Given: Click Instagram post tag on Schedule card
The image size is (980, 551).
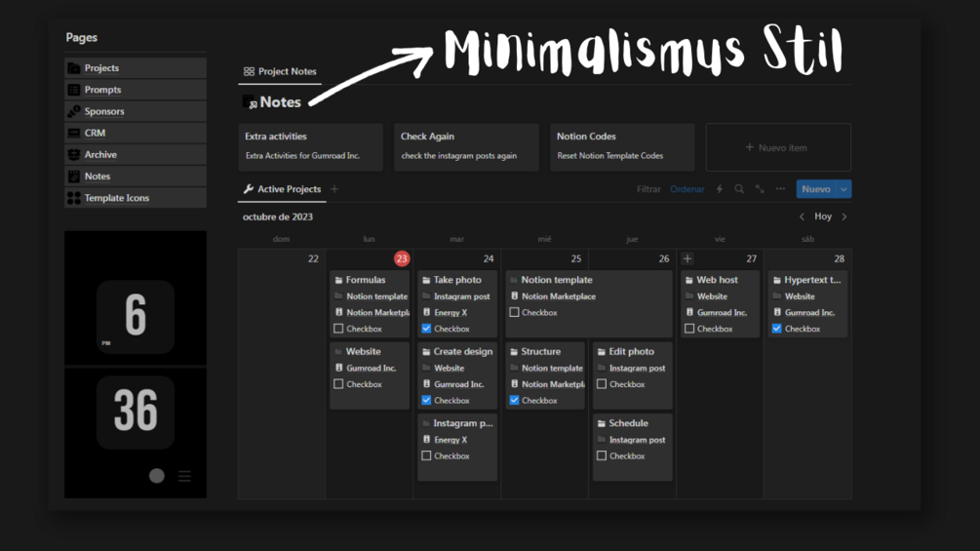Looking at the screenshot, I should pos(637,440).
